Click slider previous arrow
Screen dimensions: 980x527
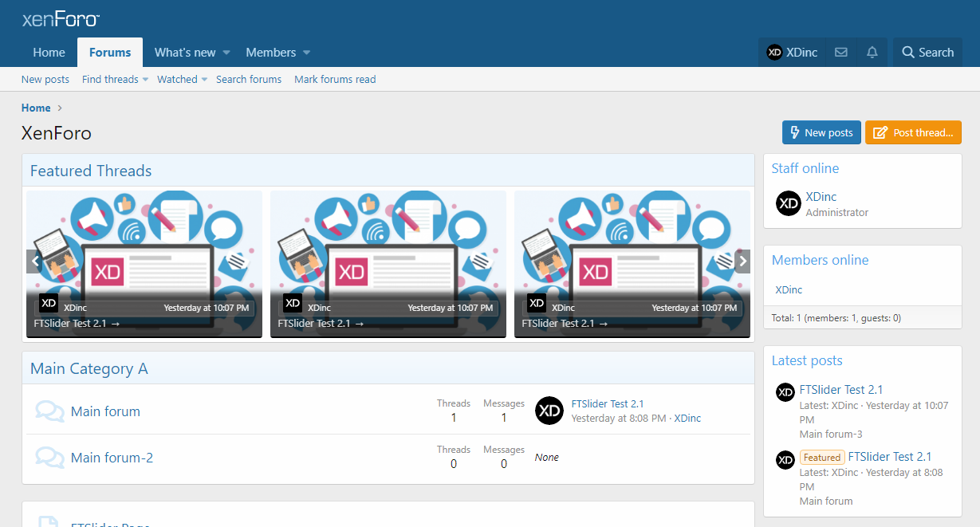tap(34, 262)
